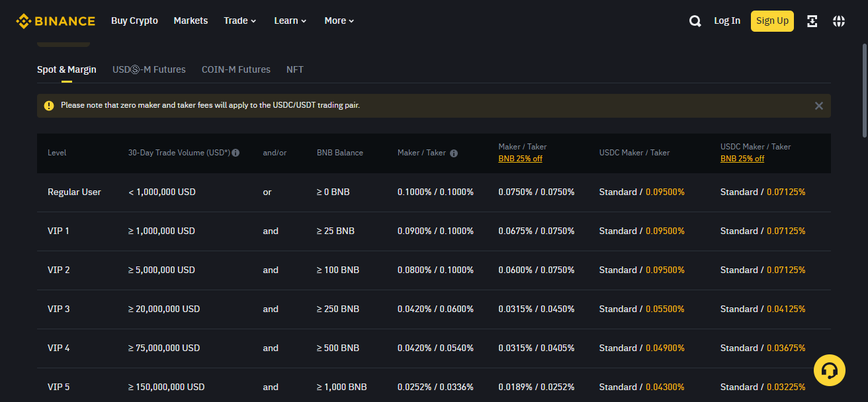Open the support headset chat button

click(830, 370)
